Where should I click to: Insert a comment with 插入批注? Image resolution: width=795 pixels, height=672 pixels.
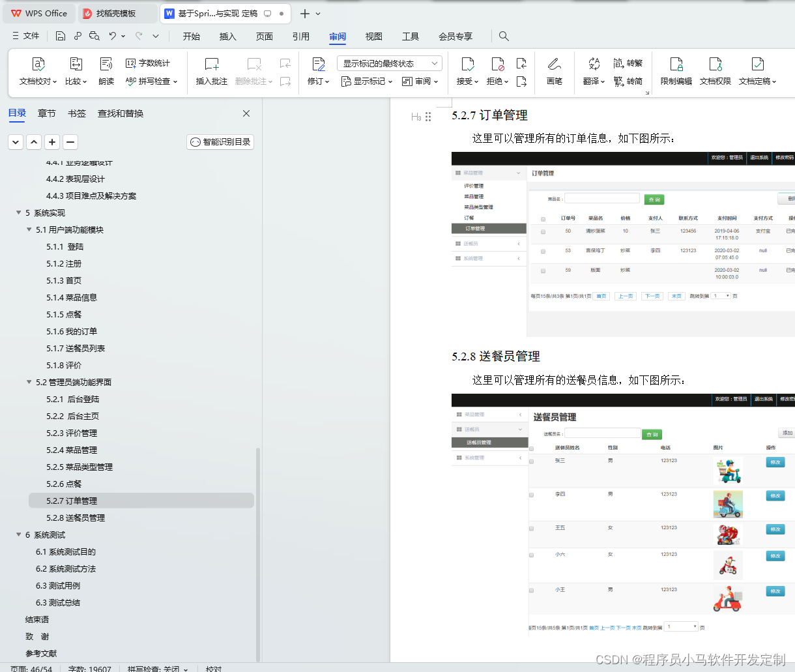pyautogui.click(x=212, y=72)
